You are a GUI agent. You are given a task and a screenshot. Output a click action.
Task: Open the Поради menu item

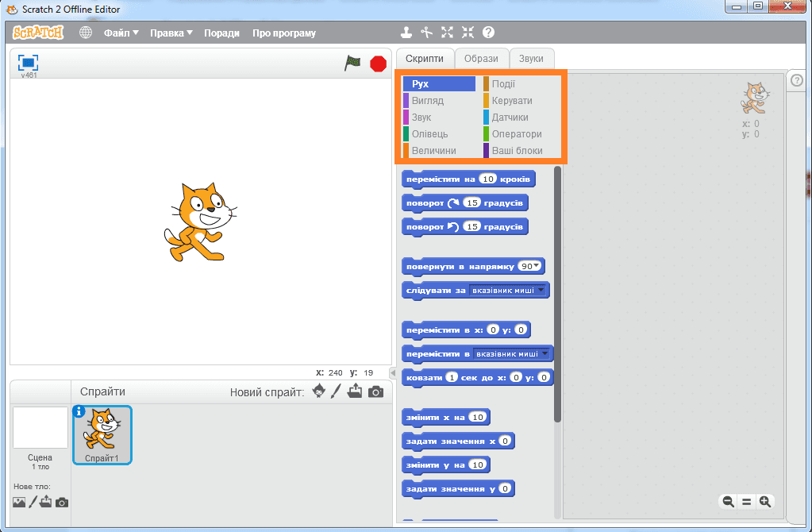click(x=221, y=33)
